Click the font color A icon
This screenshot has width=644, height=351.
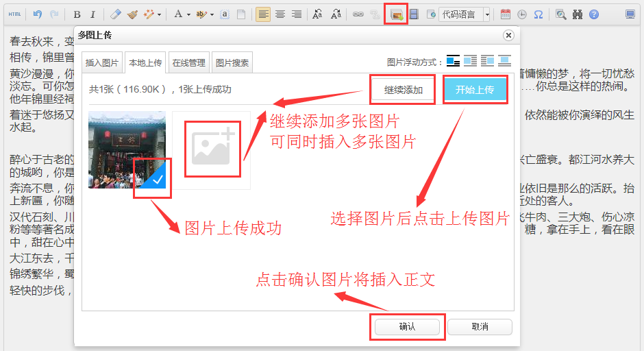178,14
